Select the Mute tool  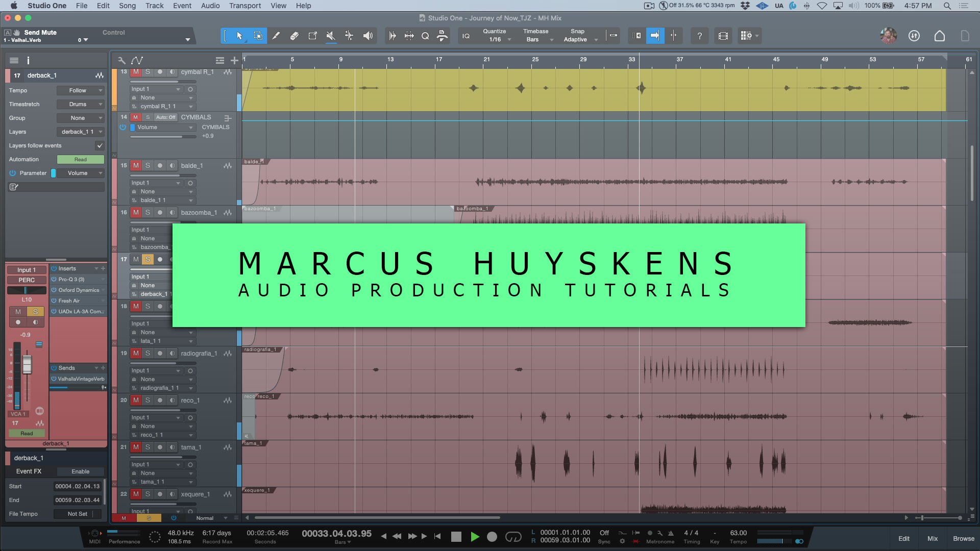331,36
